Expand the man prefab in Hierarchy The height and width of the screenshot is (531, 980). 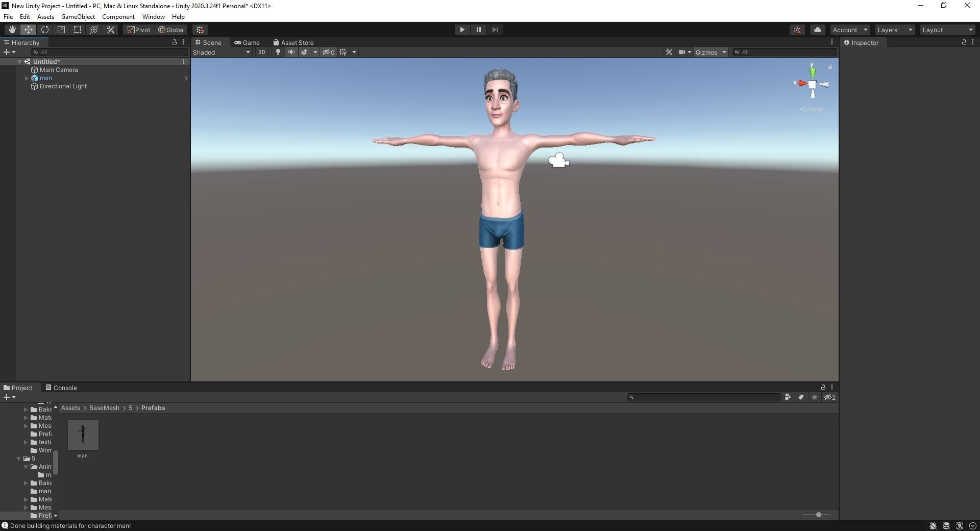(27, 78)
